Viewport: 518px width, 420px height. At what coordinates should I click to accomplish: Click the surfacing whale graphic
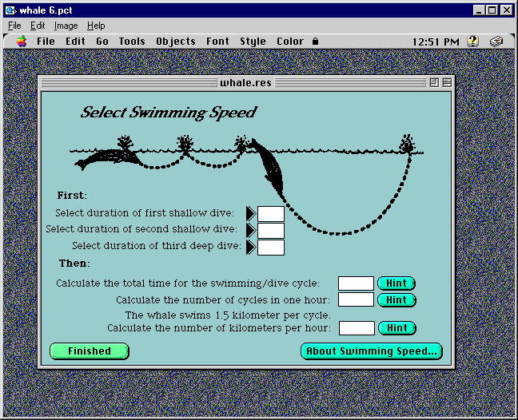pyautogui.click(x=107, y=159)
